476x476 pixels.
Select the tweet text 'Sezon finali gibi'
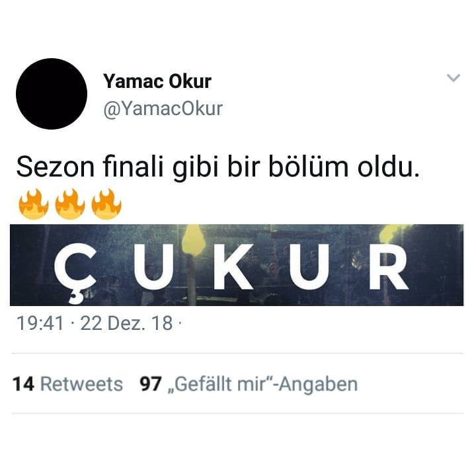118,167
